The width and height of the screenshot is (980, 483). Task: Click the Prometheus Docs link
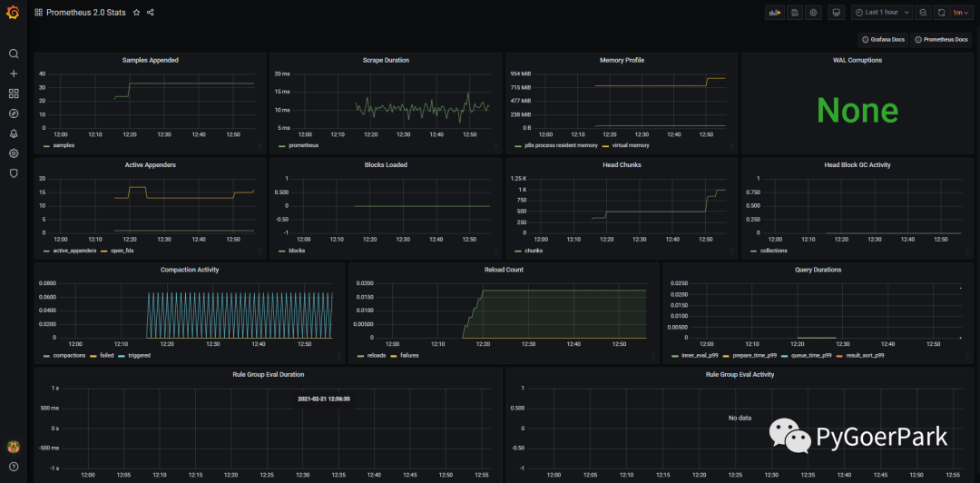(941, 39)
